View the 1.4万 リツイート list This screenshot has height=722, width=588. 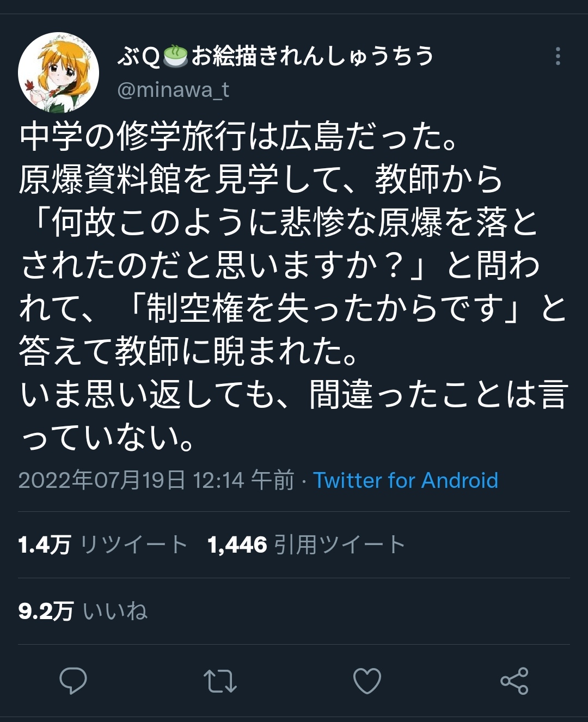[x=103, y=544]
